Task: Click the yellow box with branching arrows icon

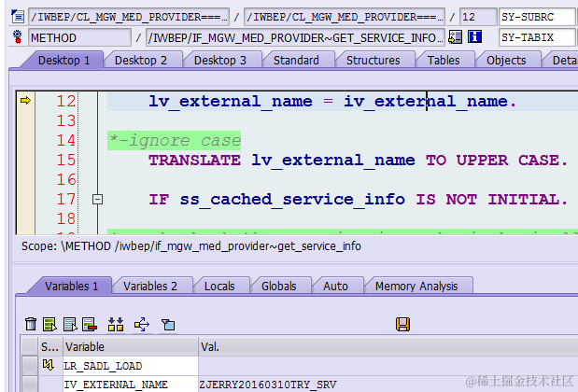Action: pyautogui.click(x=142, y=324)
